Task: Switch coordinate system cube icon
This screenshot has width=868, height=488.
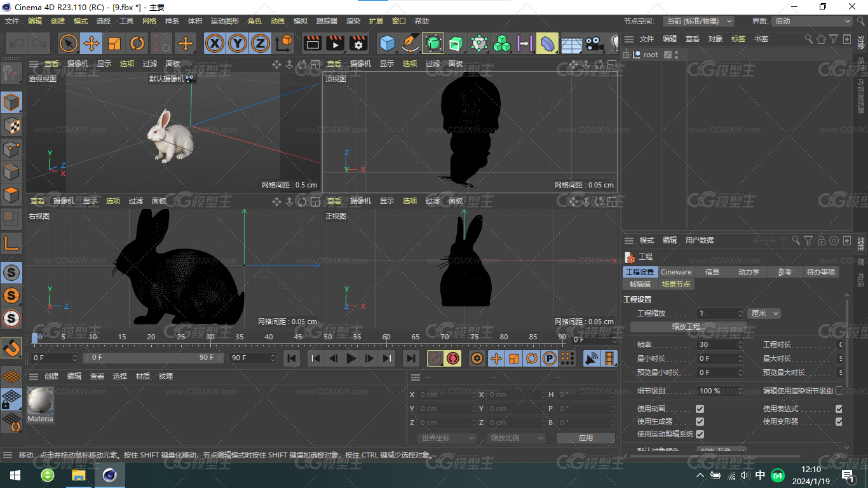Action: pos(284,43)
